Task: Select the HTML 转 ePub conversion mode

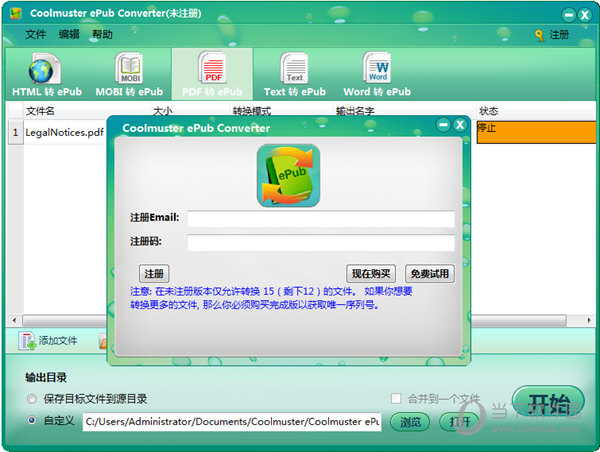Action: point(47,75)
